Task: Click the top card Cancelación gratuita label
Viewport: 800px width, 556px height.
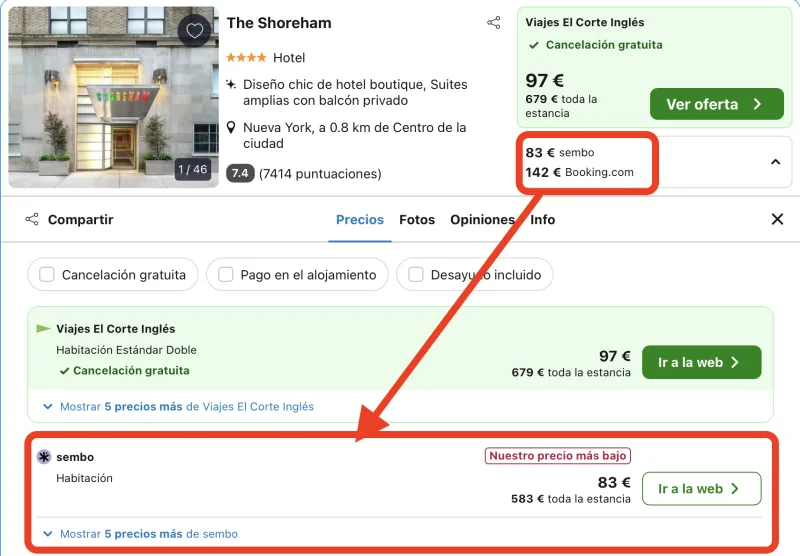Action: click(604, 45)
